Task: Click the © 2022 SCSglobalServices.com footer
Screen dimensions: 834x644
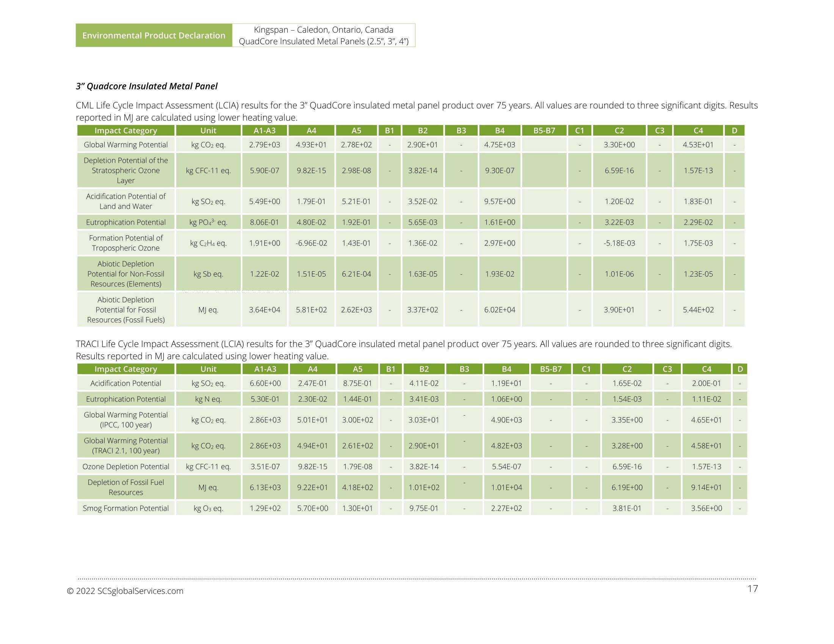Action: tap(125, 591)
